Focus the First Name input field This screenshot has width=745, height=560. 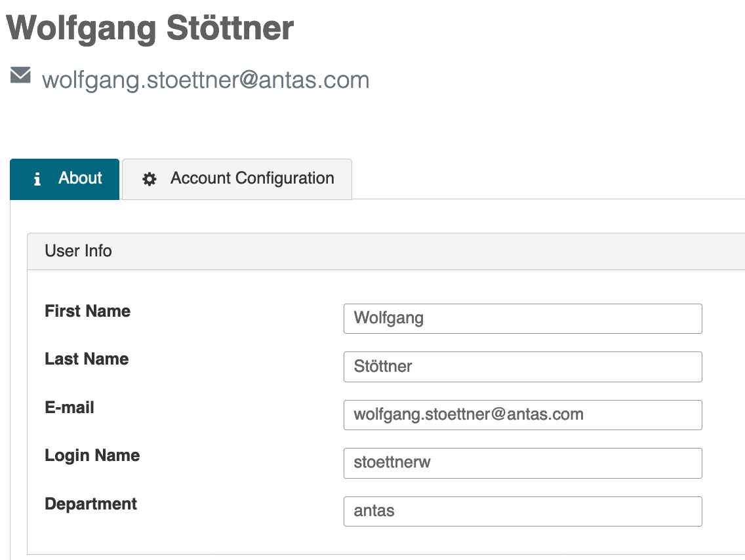coord(522,319)
